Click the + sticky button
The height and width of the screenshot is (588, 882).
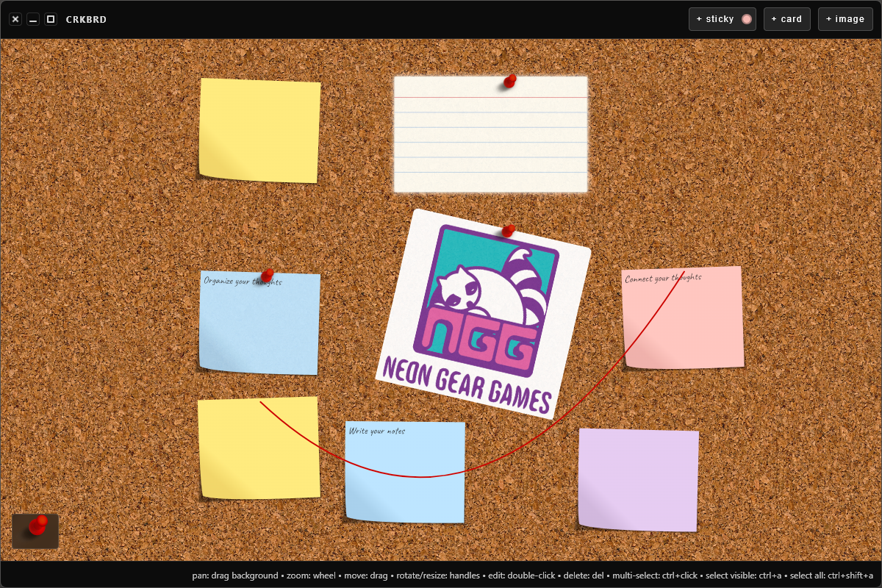click(722, 19)
